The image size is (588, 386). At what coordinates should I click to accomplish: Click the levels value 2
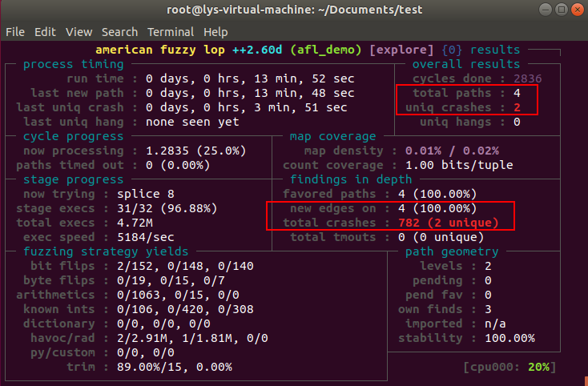point(488,266)
